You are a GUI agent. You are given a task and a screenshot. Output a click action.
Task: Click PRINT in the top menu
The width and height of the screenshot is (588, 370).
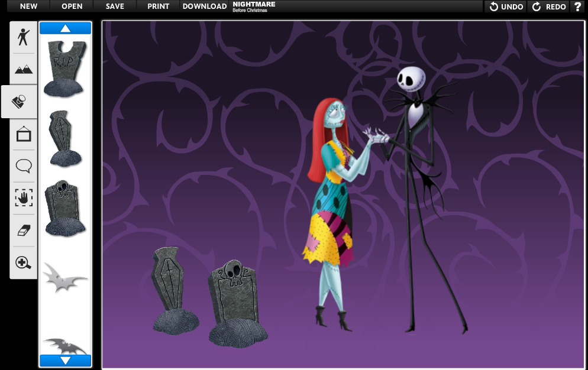[x=159, y=7]
